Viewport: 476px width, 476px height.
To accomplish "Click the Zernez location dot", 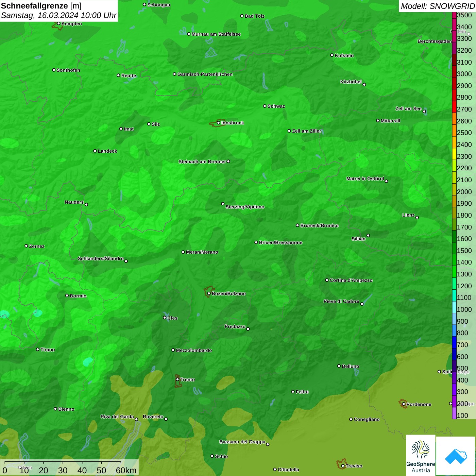I will point(26,246).
